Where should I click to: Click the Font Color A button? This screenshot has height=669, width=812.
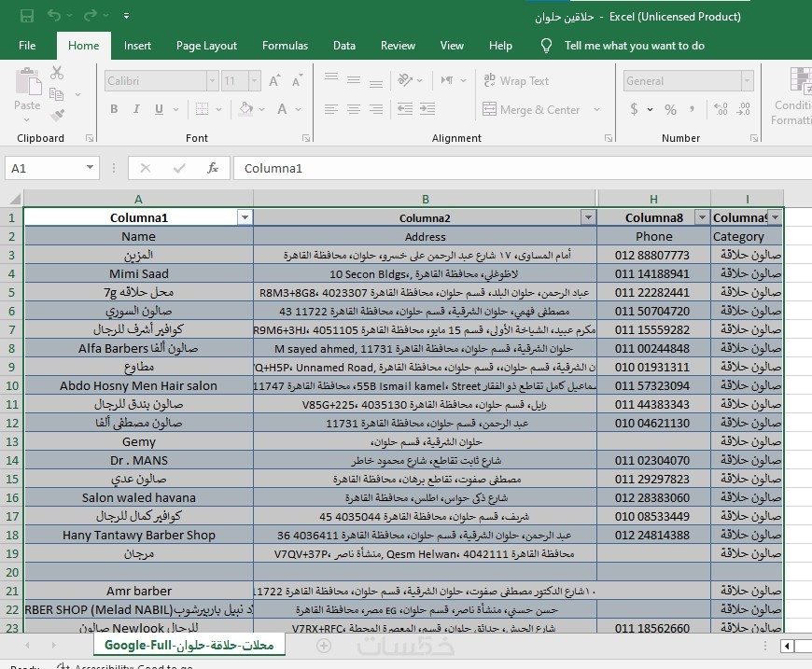[x=282, y=109]
